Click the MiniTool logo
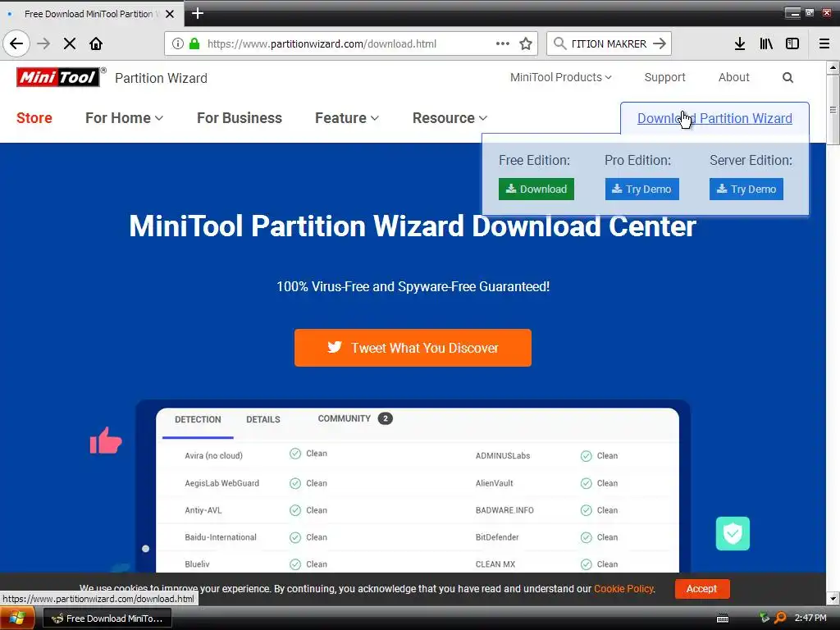 (x=58, y=77)
